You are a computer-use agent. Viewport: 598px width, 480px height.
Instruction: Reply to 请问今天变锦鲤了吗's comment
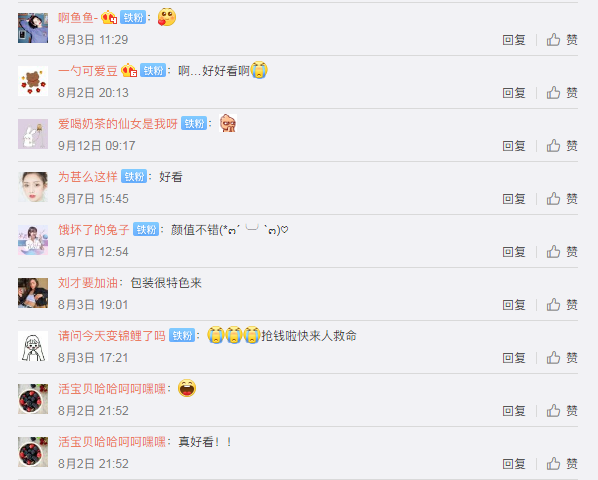pos(514,358)
